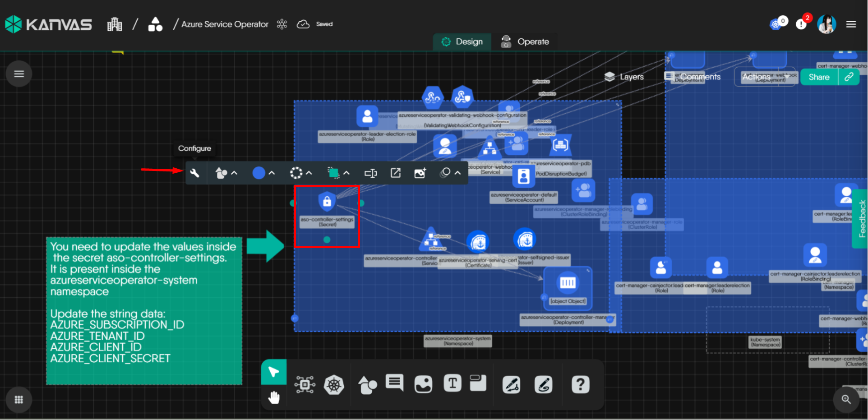Activate the hand pan tool

(x=274, y=397)
